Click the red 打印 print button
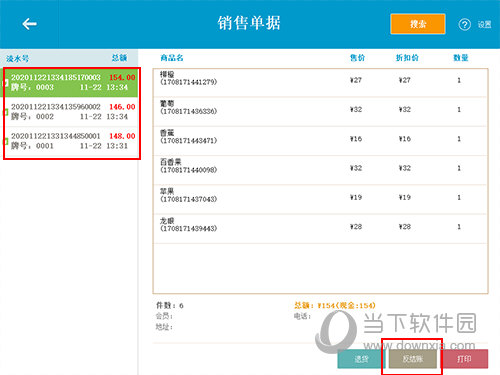This screenshot has width=500, height=375. pos(464,359)
